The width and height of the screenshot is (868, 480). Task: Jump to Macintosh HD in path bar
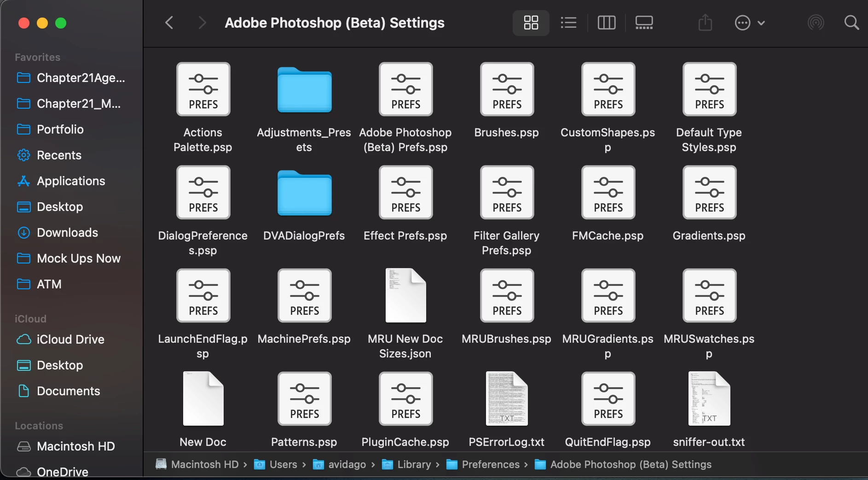click(x=197, y=464)
